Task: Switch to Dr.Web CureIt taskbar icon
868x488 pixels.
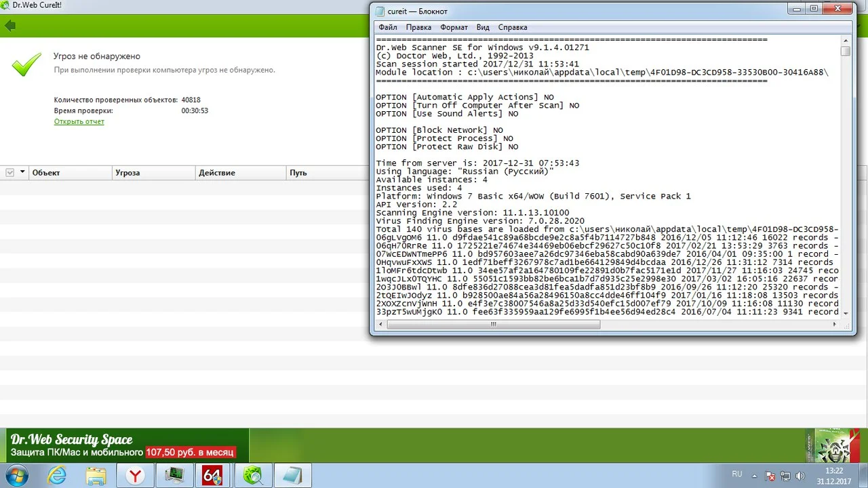Action: (x=254, y=476)
